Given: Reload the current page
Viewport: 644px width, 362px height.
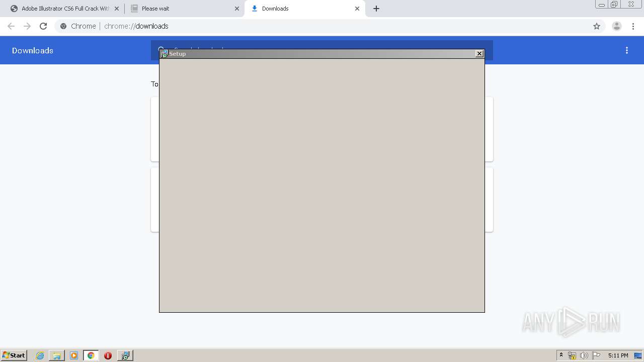Looking at the screenshot, I should coord(43,26).
